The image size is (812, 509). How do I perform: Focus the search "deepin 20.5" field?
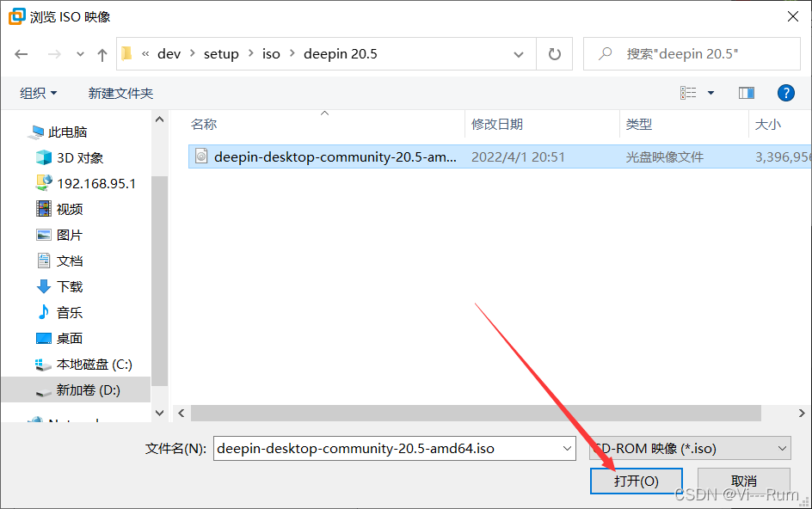692,54
